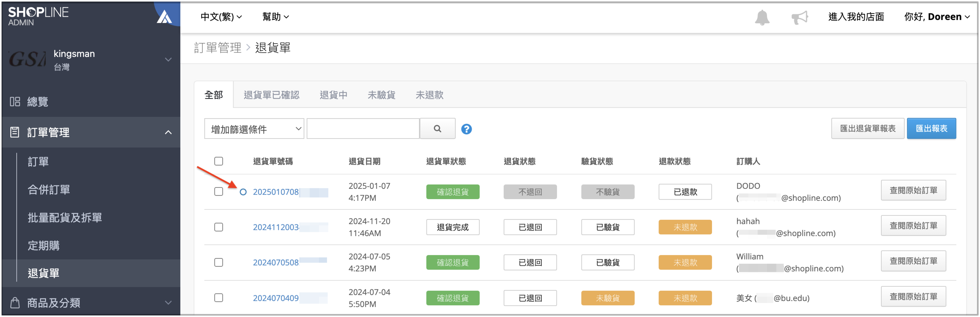
Task: Click the 不驗貨 status badge
Action: coord(608,192)
